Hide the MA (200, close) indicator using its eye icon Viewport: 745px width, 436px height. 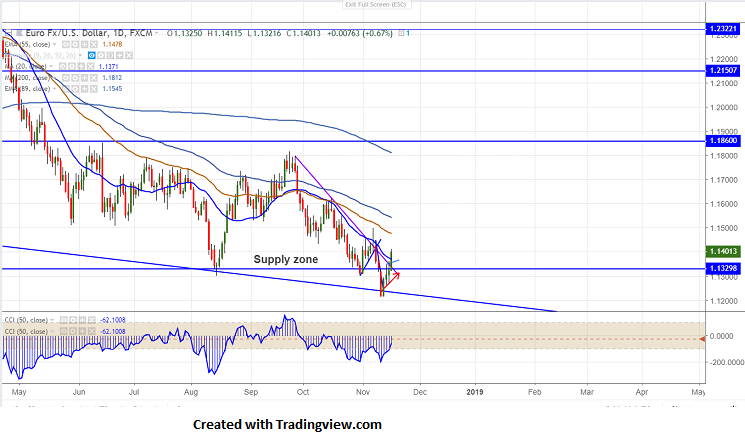[66, 78]
